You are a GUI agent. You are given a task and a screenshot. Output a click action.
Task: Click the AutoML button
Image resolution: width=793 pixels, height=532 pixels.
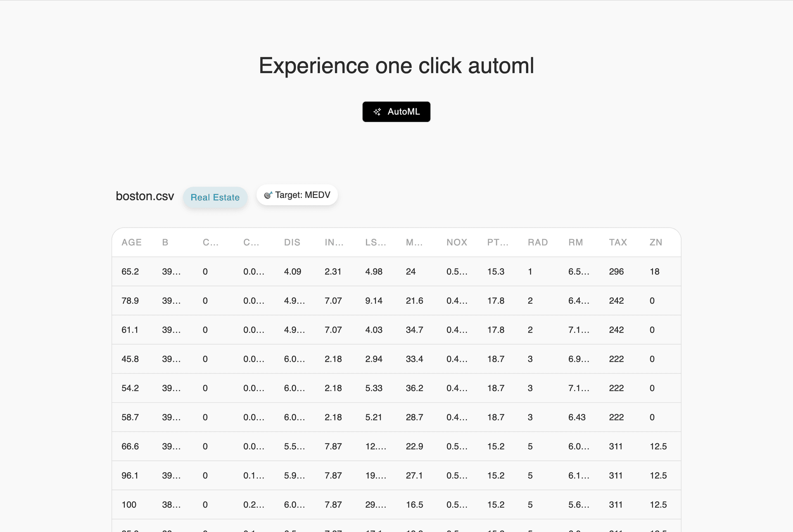tap(396, 112)
